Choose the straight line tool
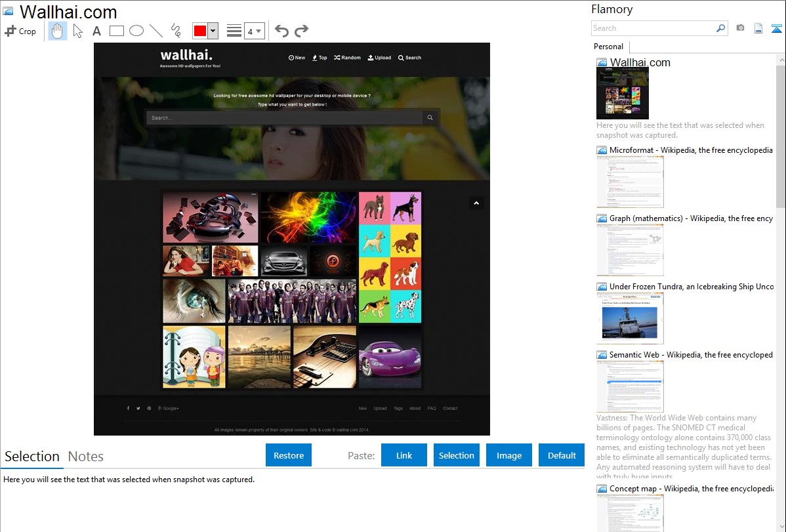This screenshot has height=532, width=786. [155, 31]
